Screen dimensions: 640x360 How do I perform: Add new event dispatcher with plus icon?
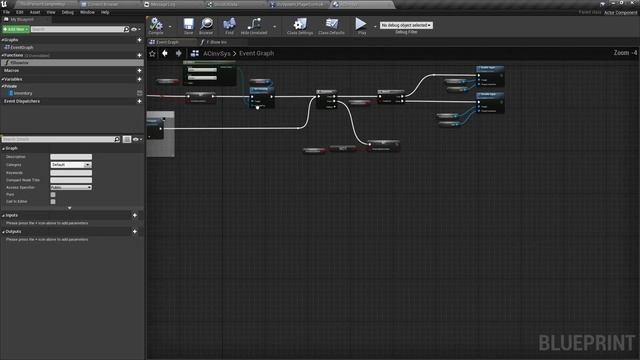click(139, 101)
